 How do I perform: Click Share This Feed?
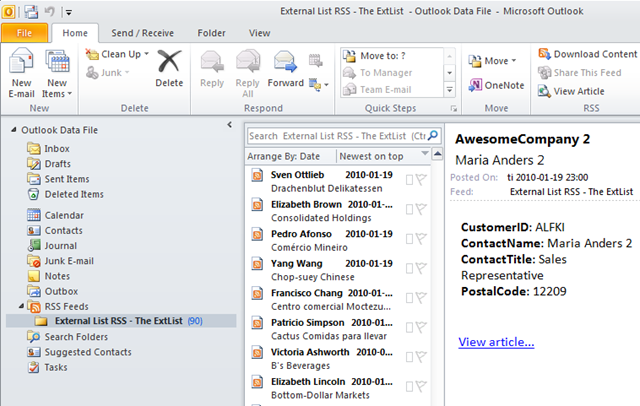point(580,73)
